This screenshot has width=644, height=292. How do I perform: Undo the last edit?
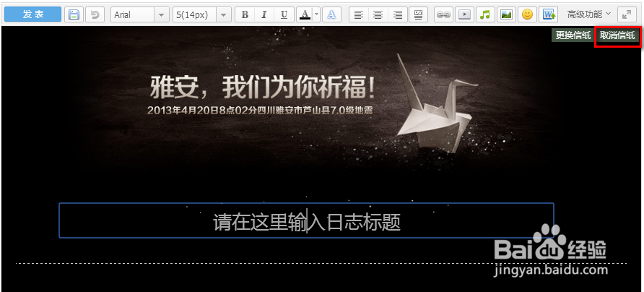95,14
